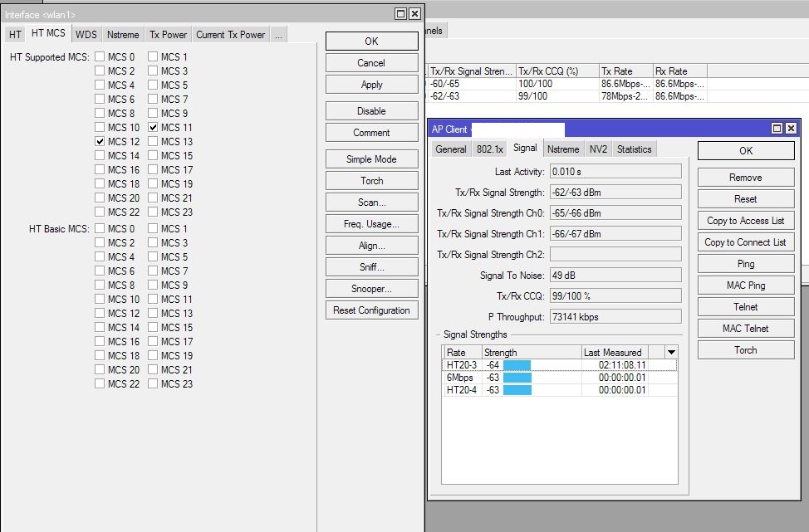Open Signal Strengths column dropdown arrow
809x532 pixels.
click(x=671, y=352)
